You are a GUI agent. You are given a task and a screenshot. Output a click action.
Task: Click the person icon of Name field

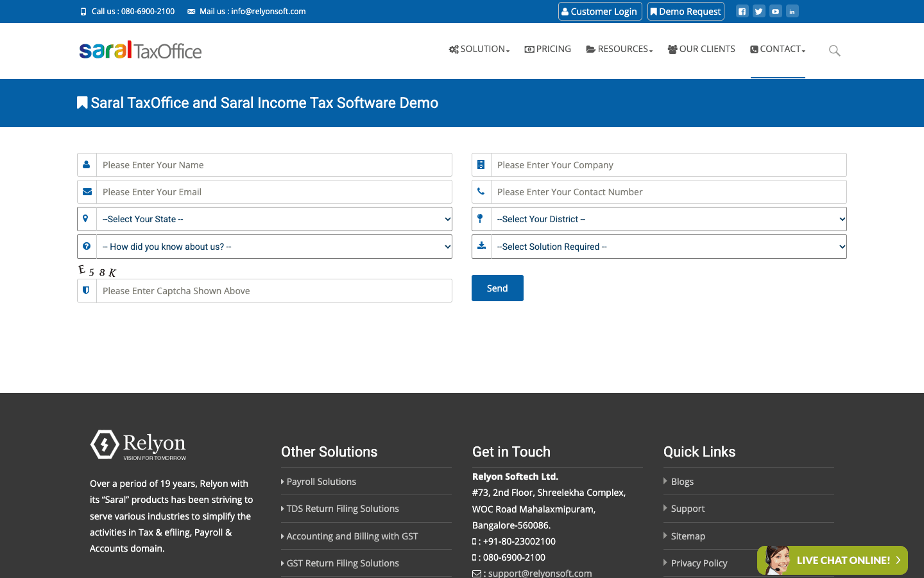point(87,165)
